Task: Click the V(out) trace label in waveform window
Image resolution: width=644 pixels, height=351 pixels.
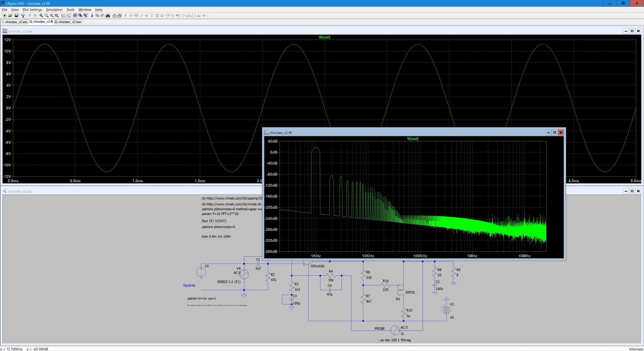Action: coord(324,37)
